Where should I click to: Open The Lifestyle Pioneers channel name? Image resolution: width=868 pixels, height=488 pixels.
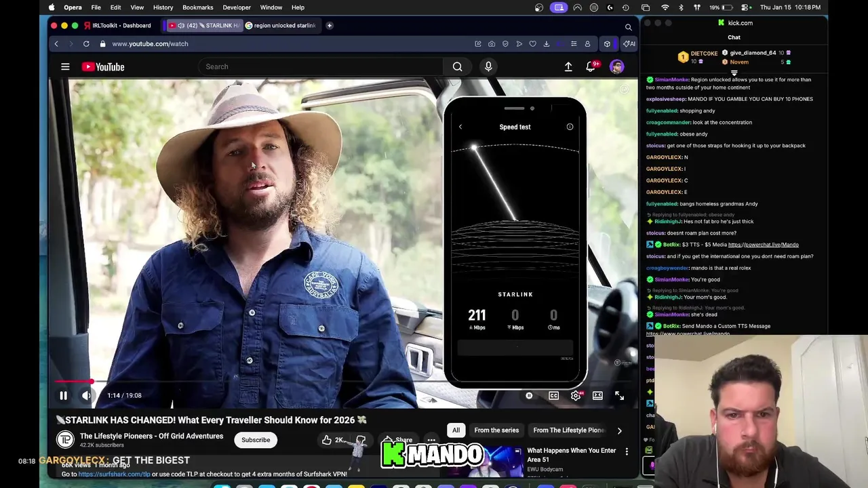[151, 436]
